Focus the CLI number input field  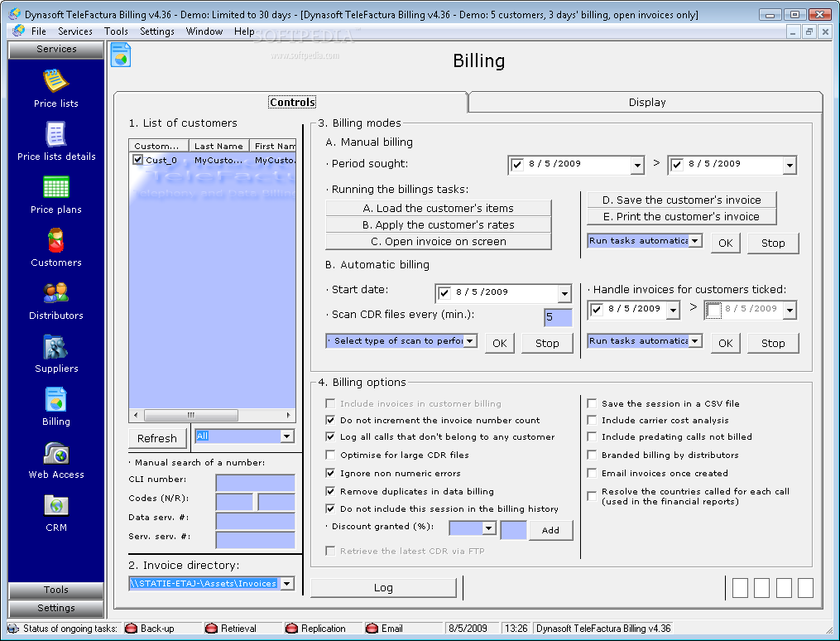point(255,481)
